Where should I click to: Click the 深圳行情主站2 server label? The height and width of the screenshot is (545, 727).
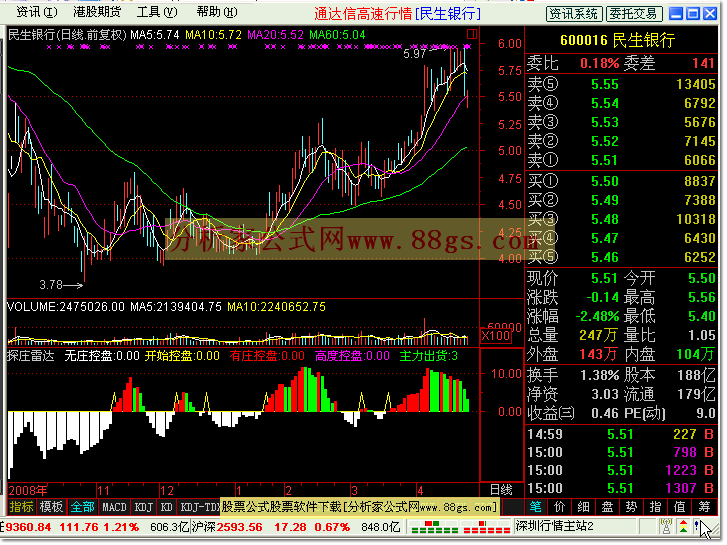(555, 526)
